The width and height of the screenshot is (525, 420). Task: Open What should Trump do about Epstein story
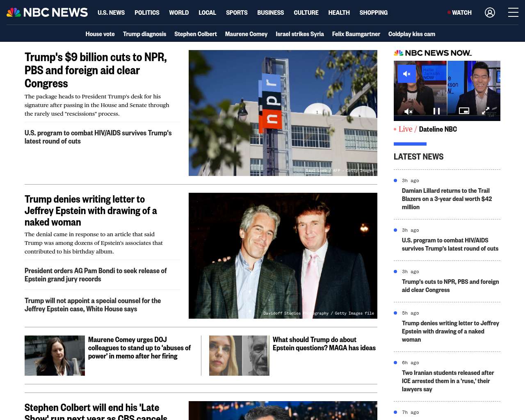[x=324, y=344]
